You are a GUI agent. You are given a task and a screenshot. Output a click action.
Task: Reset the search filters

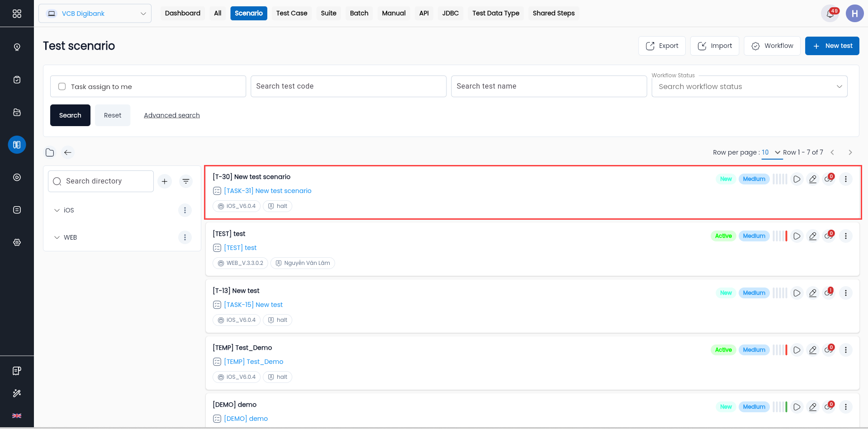coord(113,115)
